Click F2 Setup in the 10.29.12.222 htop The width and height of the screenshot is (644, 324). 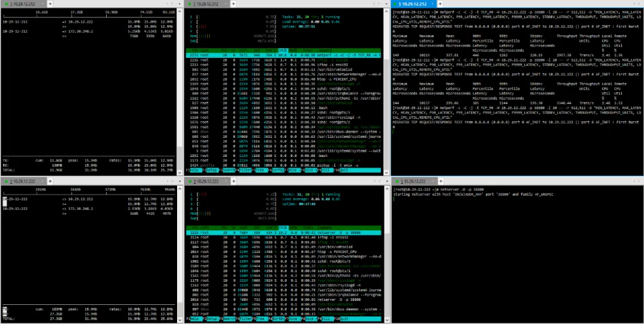tap(210, 319)
